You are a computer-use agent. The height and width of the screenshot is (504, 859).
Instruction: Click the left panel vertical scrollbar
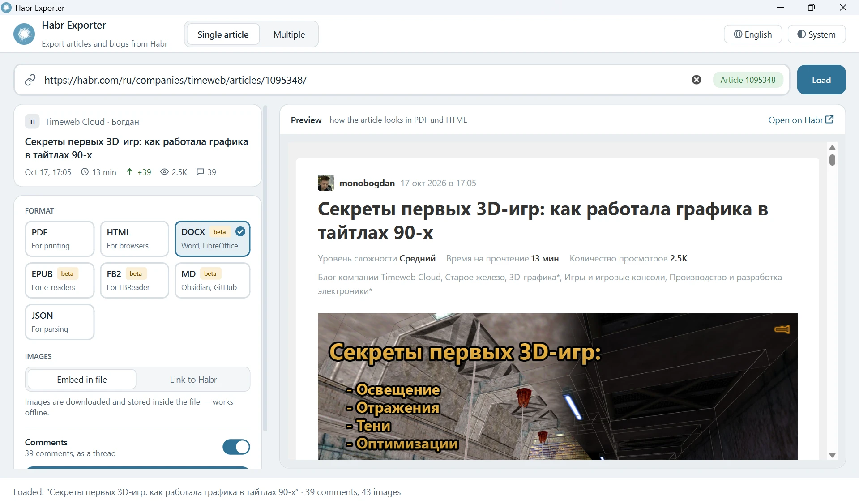(265, 269)
